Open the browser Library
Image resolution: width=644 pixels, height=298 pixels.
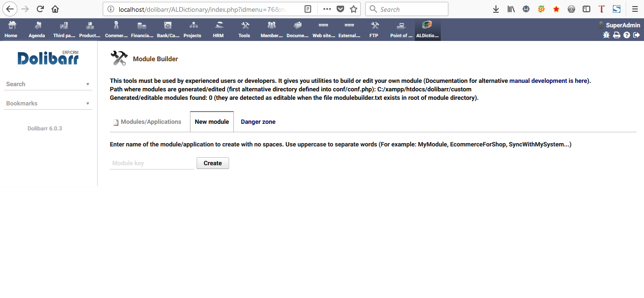[x=511, y=9]
